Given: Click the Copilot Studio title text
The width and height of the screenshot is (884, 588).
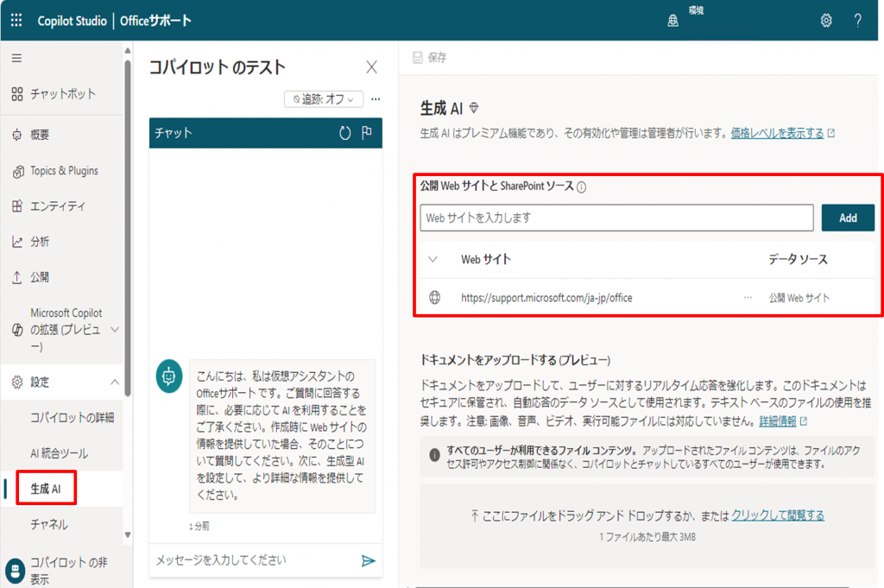Looking at the screenshot, I should [73, 21].
